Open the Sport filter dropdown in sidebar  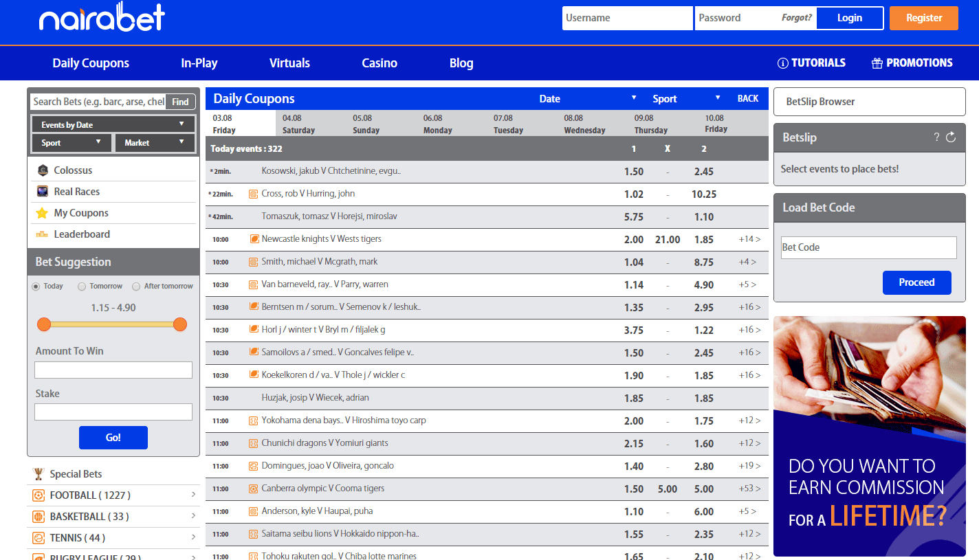71,143
